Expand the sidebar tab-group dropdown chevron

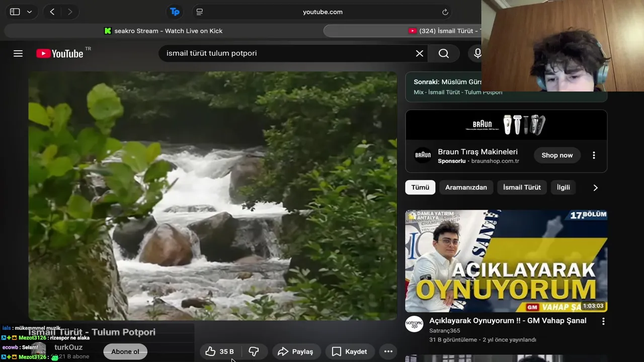(30, 12)
